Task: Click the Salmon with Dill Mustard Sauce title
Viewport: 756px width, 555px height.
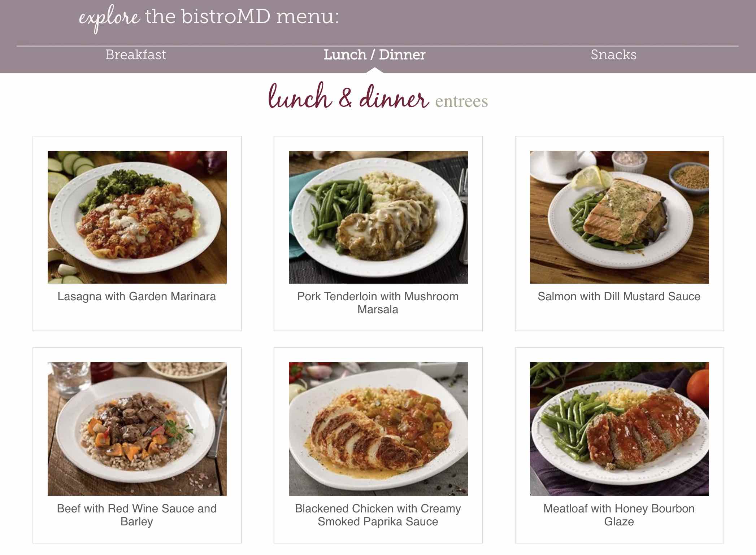Action: pos(619,296)
